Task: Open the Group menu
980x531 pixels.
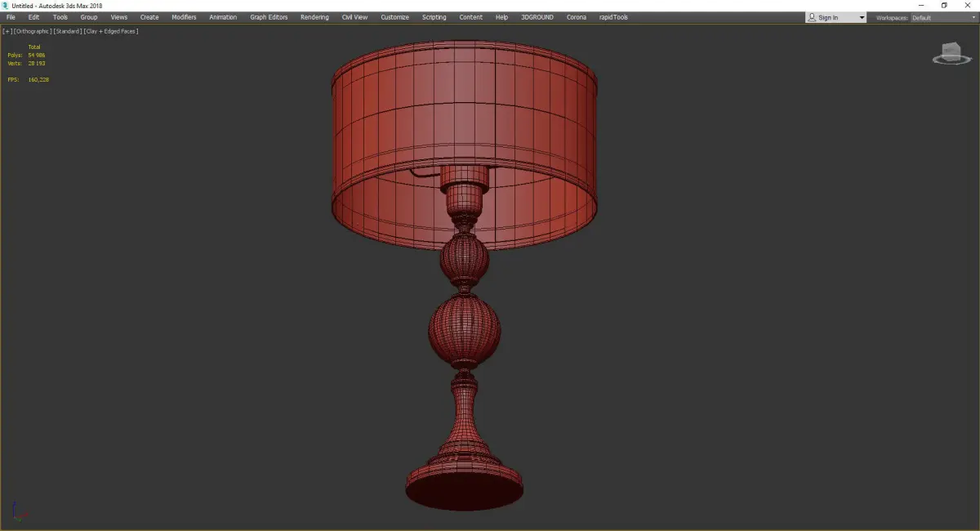Action: [89, 17]
